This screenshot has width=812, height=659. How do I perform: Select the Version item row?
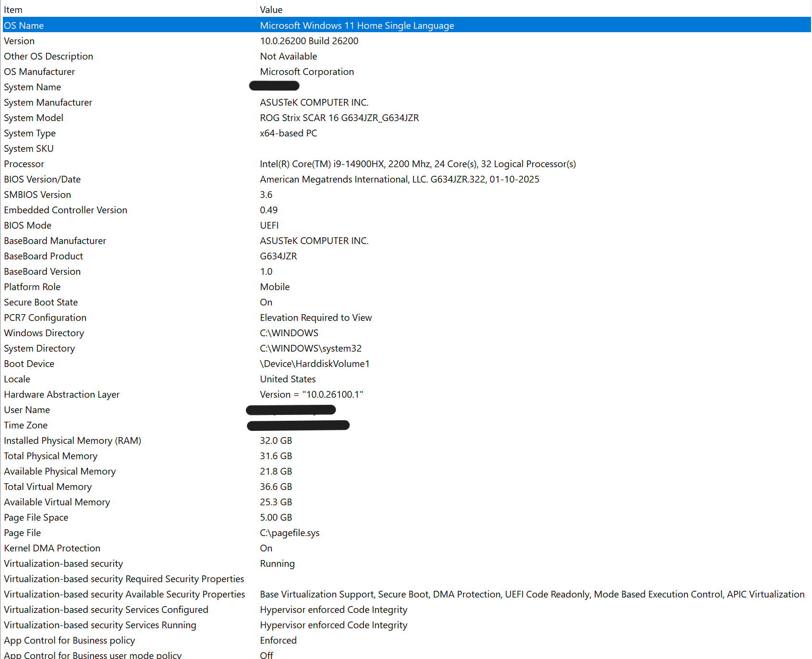coord(407,40)
